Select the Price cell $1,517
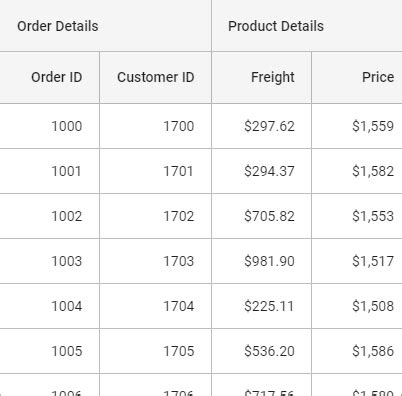Image resolution: width=402 pixels, height=396 pixels. 357,261
